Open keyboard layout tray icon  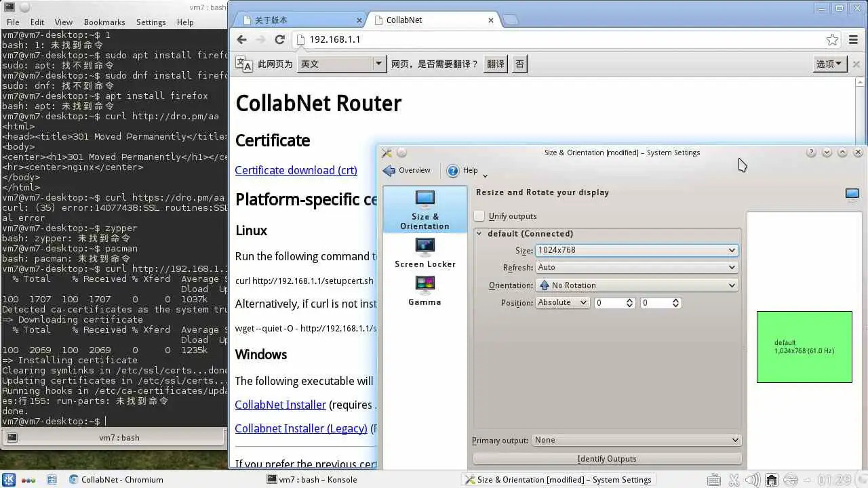[x=714, y=480]
